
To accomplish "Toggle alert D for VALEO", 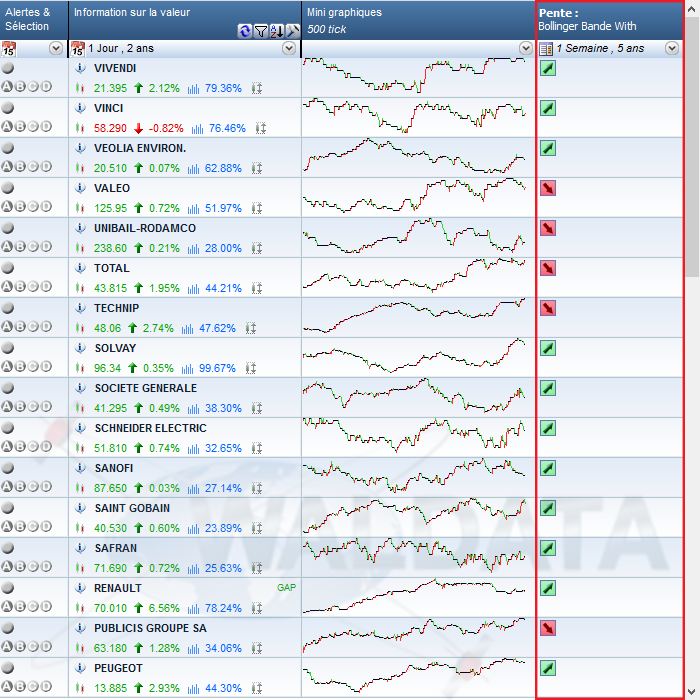I will (46, 206).
